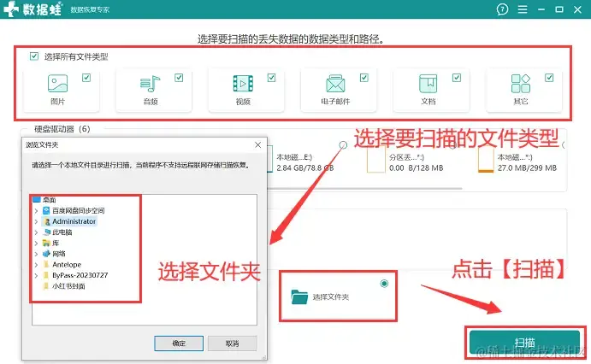591x364 pixels.
Task: Click the 扫描 scan button
Action: tap(524, 342)
